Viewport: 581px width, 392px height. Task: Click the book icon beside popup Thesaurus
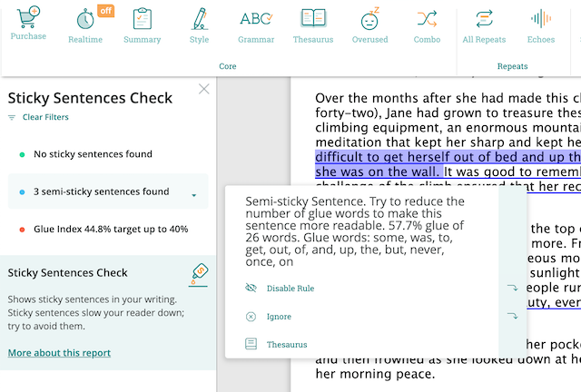click(x=251, y=344)
